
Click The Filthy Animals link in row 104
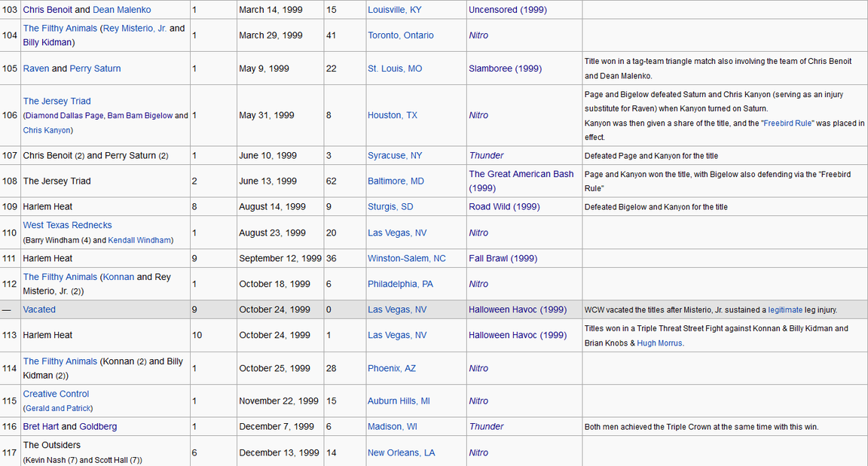[x=60, y=28]
